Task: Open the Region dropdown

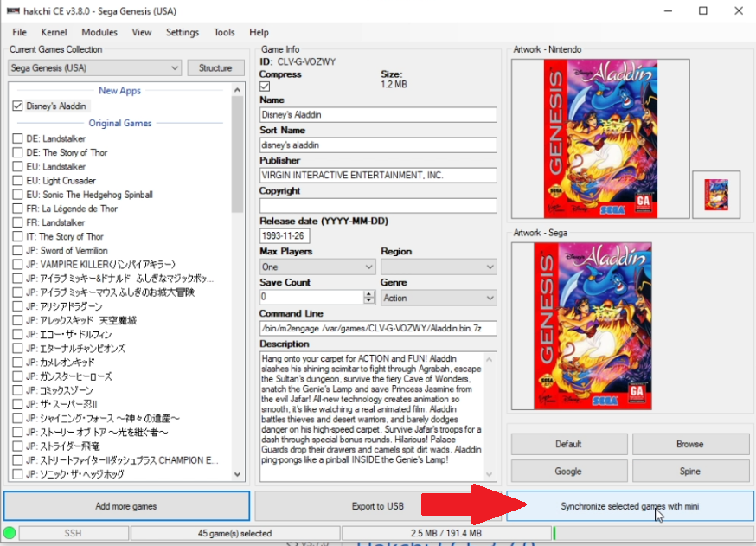Action: tap(439, 267)
